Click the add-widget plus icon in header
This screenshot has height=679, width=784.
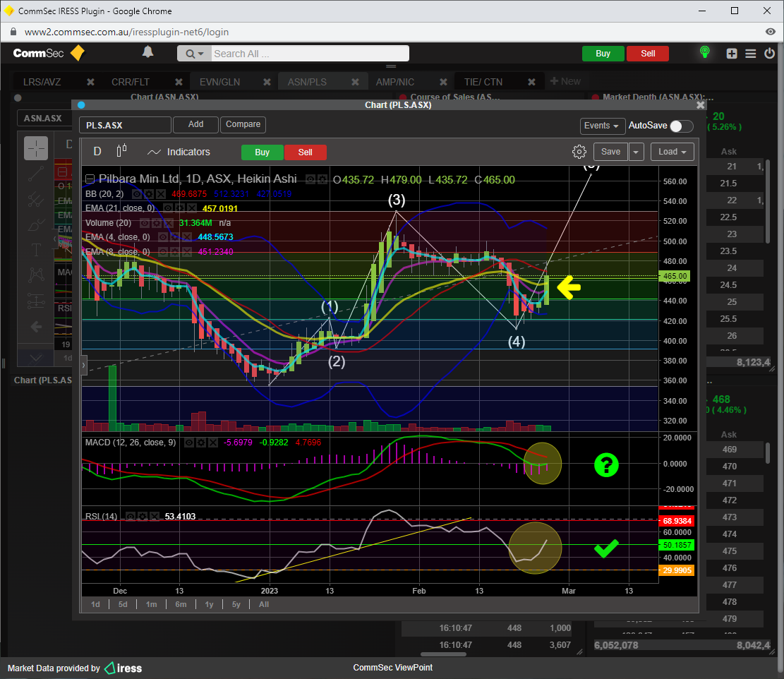(732, 54)
